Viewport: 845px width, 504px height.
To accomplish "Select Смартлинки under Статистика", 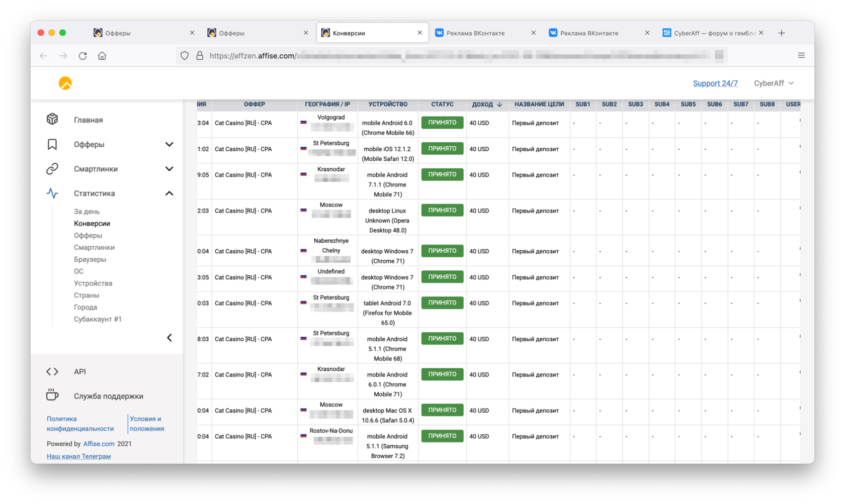I will coord(94,247).
